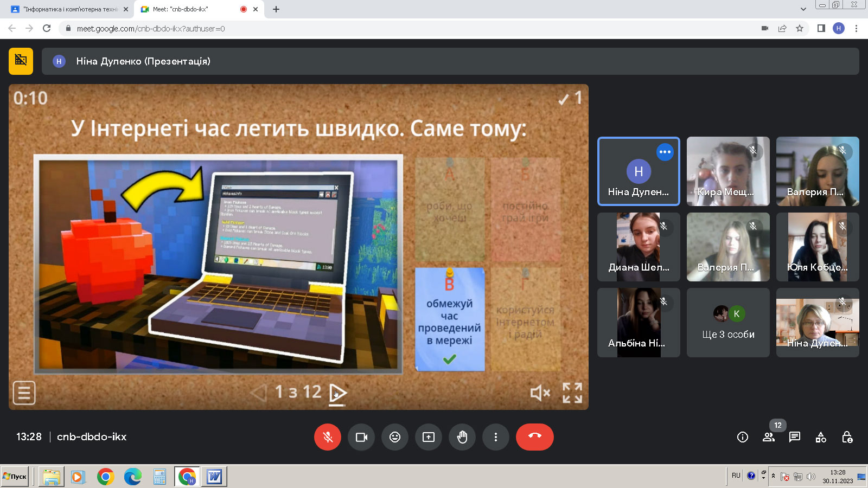
Task: Enter fullscreen in the presentation
Action: tap(572, 393)
